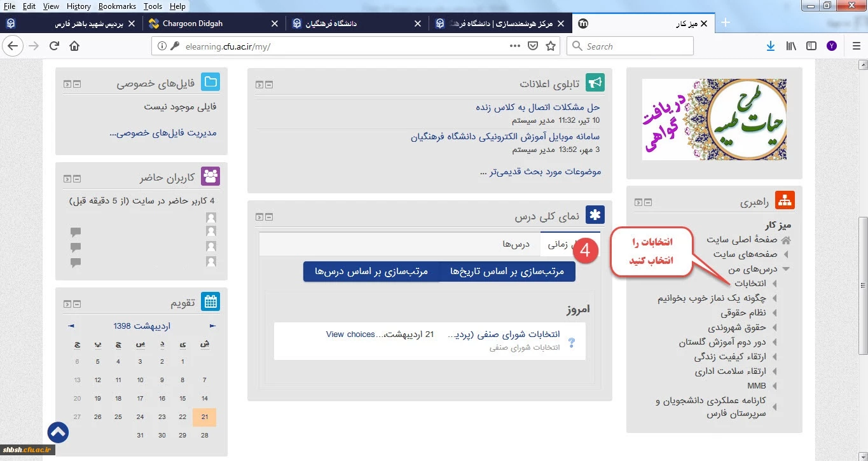Image resolution: width=868 pixels, height=461 pixels.
Task: Expand the انتخابات course tree item
Action: (x=775, y=284)
